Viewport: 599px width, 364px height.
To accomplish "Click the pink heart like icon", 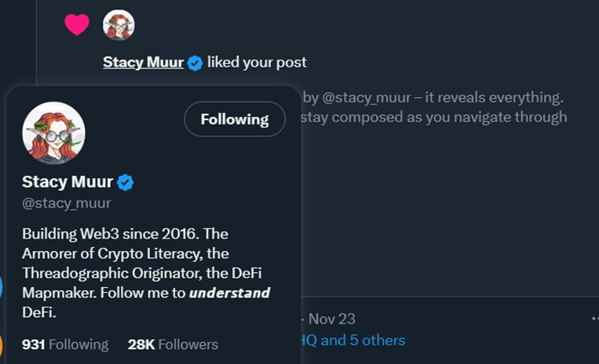I will (x=77, y=24).
